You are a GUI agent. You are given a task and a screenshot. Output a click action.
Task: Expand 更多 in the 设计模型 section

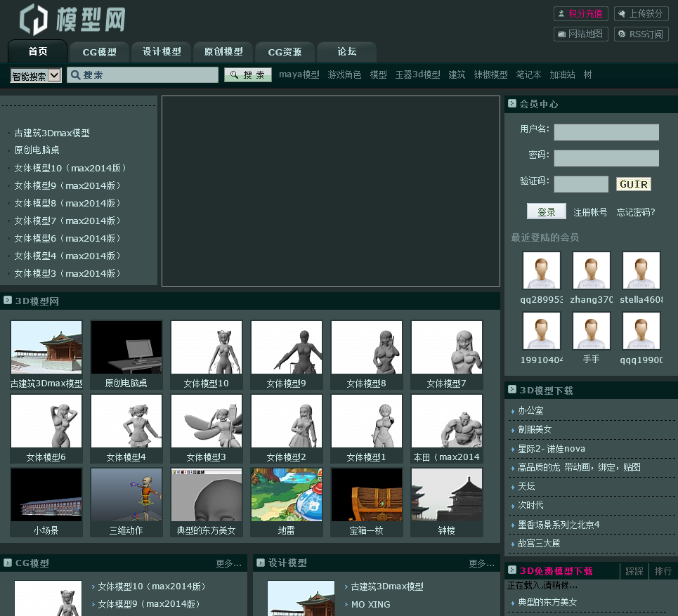(481, 563)
